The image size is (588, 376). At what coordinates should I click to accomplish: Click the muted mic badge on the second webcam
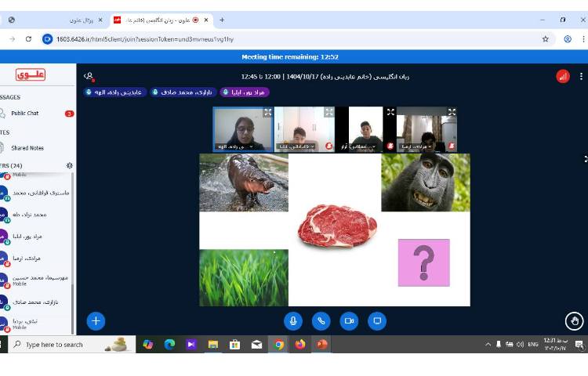328,146
